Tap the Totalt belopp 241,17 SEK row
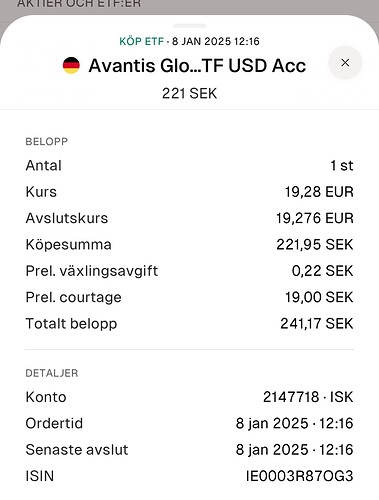 pyautogui.click(x=189, y=323)
